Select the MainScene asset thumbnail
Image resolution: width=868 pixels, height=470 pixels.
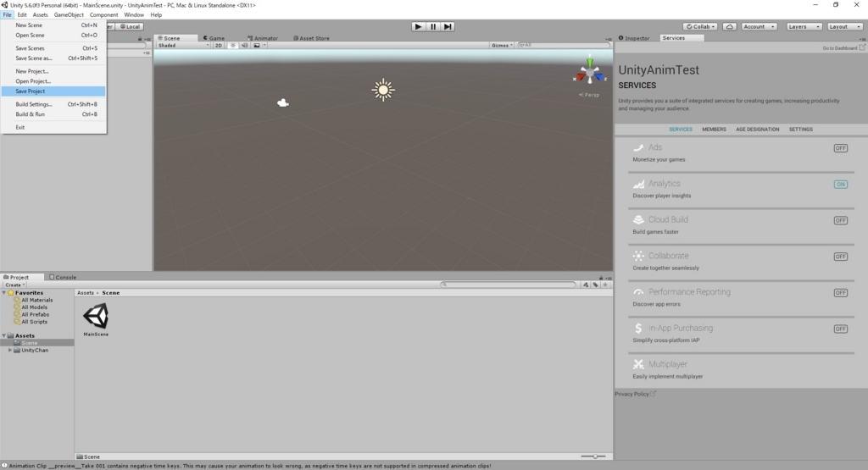[x=96, y=316]
